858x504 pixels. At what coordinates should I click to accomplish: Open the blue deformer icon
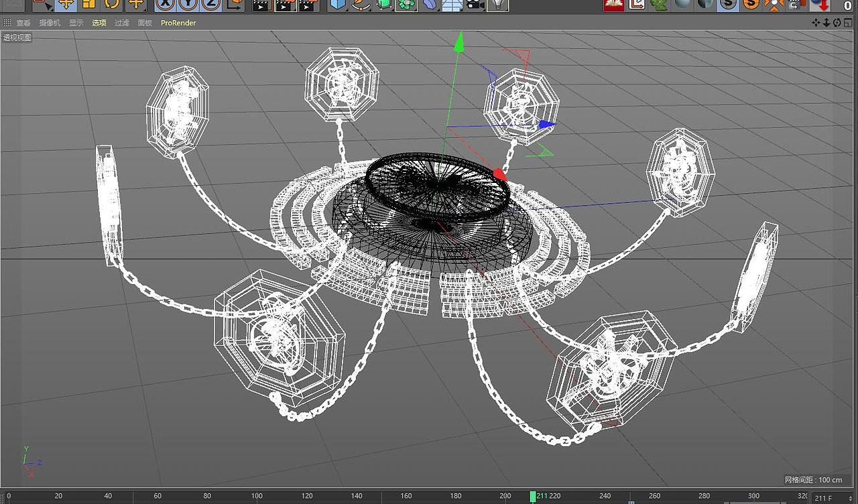point(429,5)
